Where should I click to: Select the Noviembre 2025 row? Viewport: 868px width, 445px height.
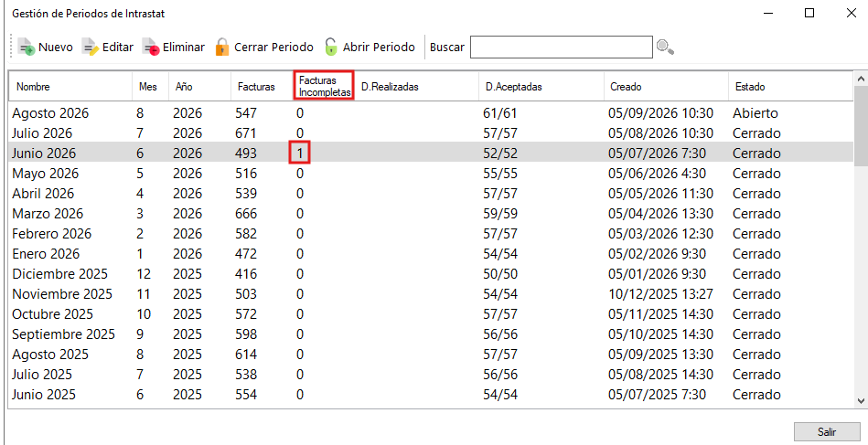431,294
